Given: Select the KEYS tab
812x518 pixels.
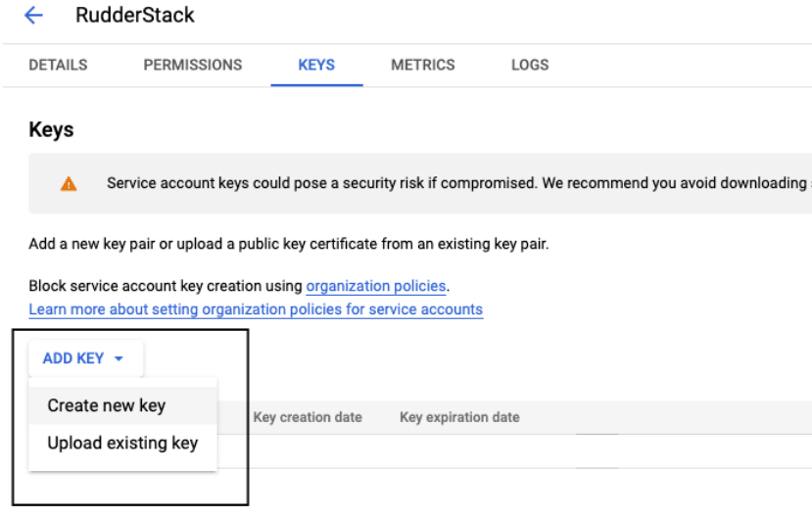Looking at the screenshot, I should pyautogui.click(x=316, y=65).
